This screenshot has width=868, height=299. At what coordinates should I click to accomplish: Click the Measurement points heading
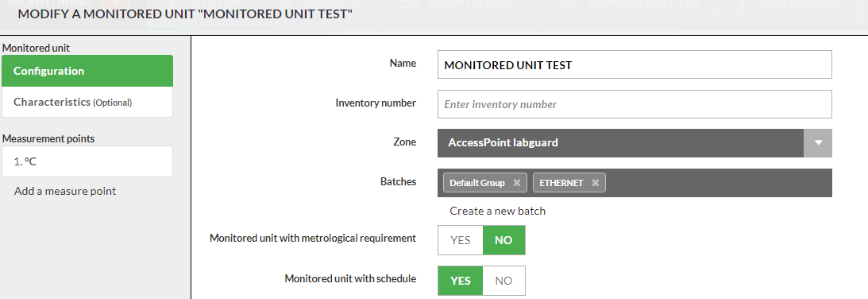click(x=48, y=138)
